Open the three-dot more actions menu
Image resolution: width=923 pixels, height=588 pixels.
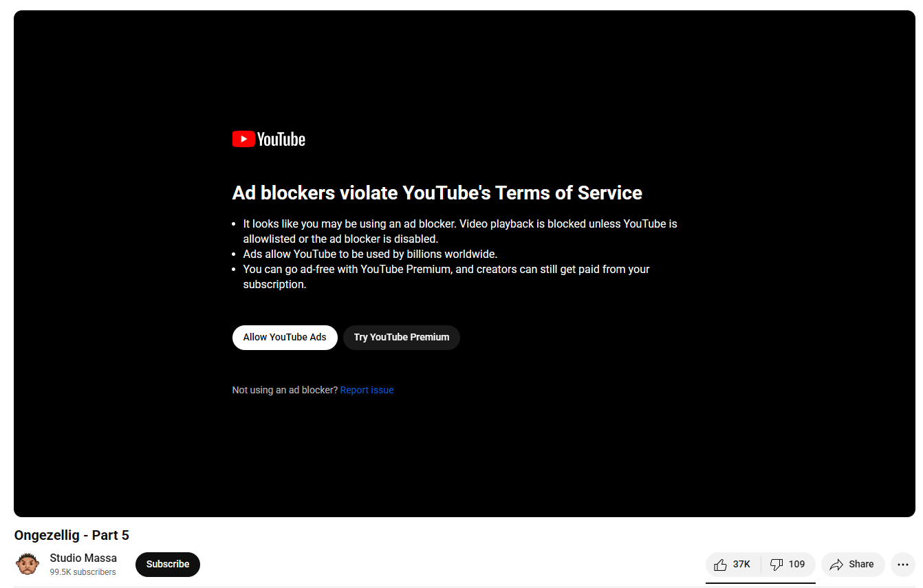click(903, 565)
